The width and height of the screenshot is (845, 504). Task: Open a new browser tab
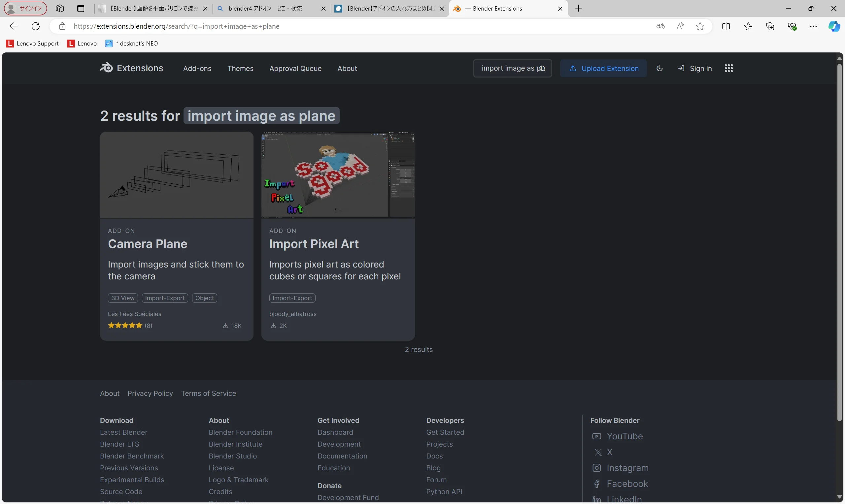pos(578,9)
